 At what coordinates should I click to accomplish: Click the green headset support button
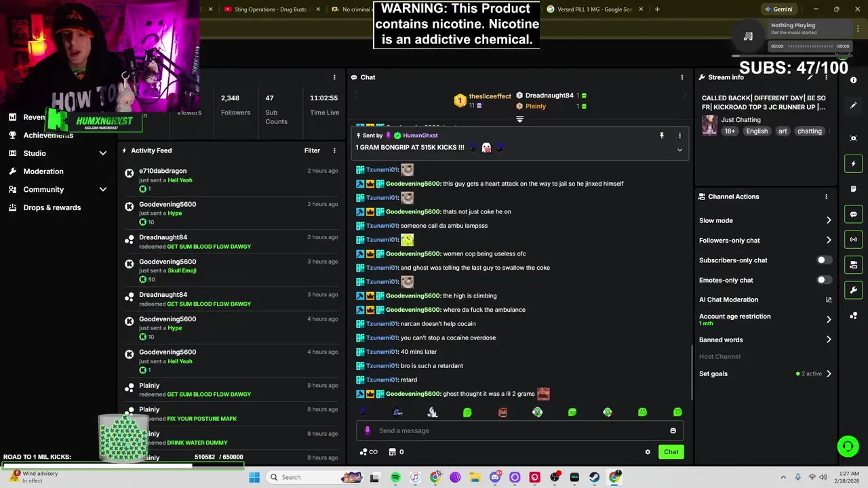pos(848,446)
